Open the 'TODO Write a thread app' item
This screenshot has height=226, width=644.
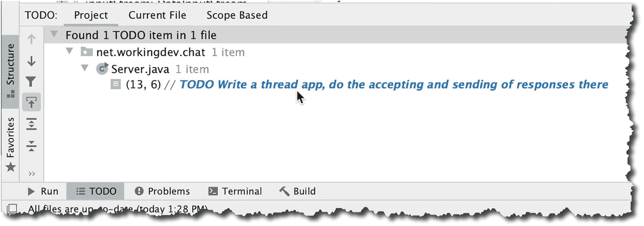pyautogui.click(x=394, y=85)
